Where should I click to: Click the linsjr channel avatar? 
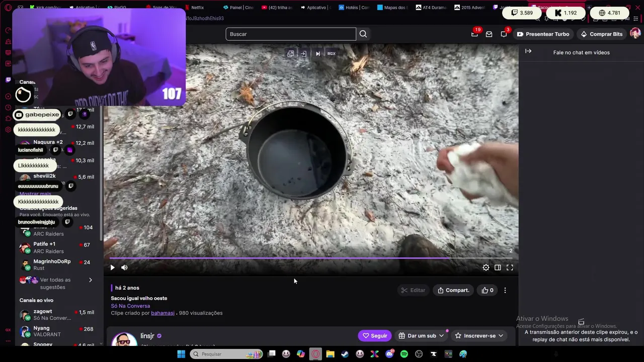click(x=124, y=339)
